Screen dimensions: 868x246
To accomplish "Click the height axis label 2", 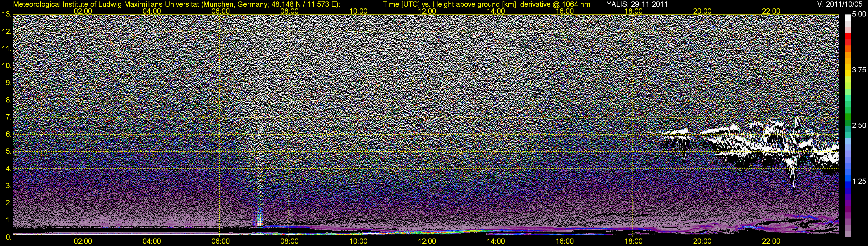I will tap(8, 203).
